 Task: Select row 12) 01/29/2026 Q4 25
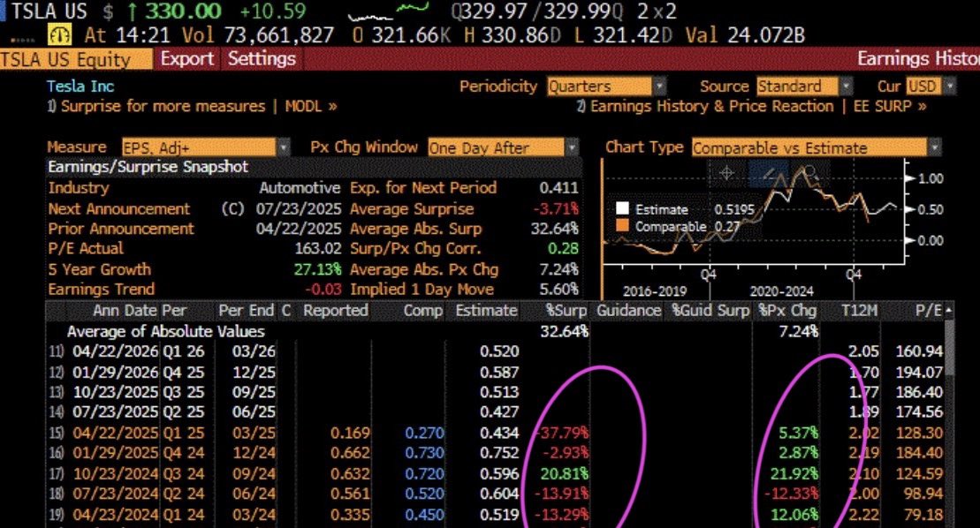tap(495, 372)
